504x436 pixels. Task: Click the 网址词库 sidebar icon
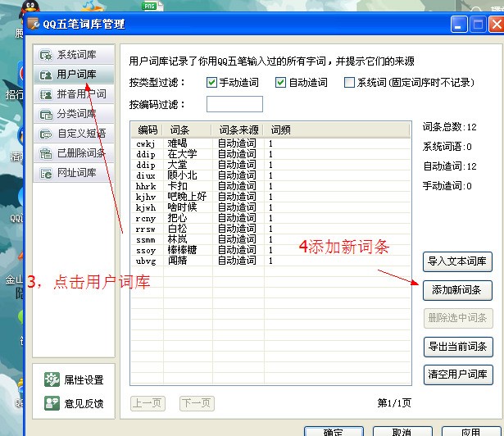46,173
